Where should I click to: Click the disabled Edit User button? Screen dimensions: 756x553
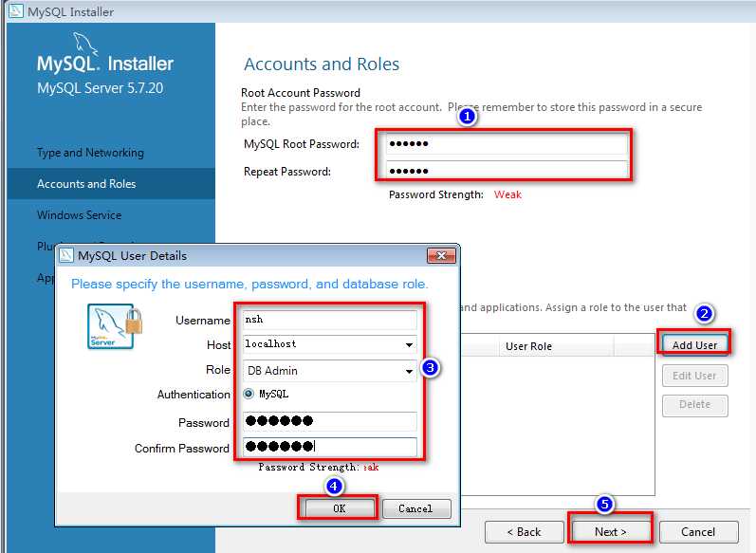coord(694,376)
